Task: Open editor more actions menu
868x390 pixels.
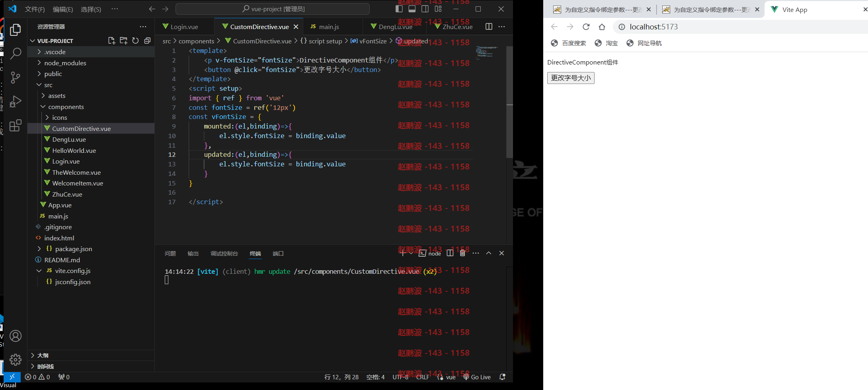Action: pyautogui.click(x=501, y=27)
